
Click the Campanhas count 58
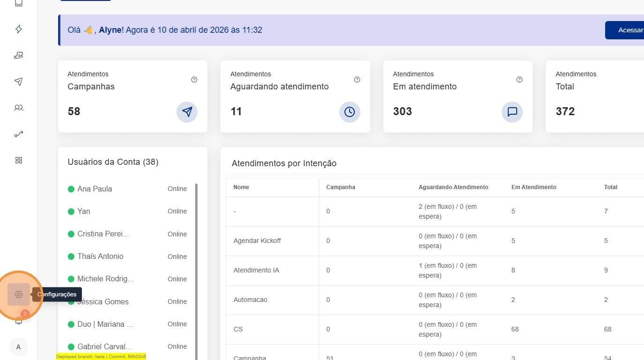point(74,111)
